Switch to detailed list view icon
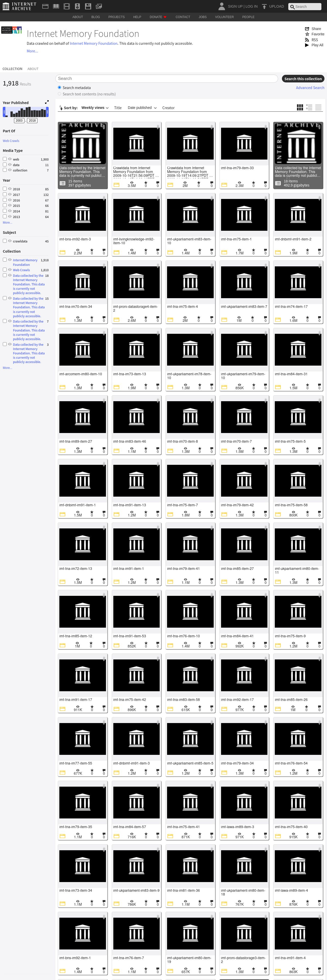327x980 pixels. click(x=309, y=107)
